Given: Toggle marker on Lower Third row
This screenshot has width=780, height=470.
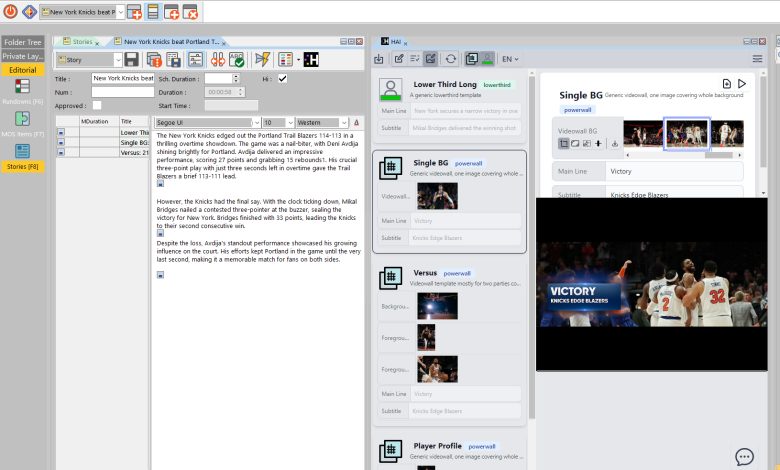Looking at the screenshot, I should [61, 132].
